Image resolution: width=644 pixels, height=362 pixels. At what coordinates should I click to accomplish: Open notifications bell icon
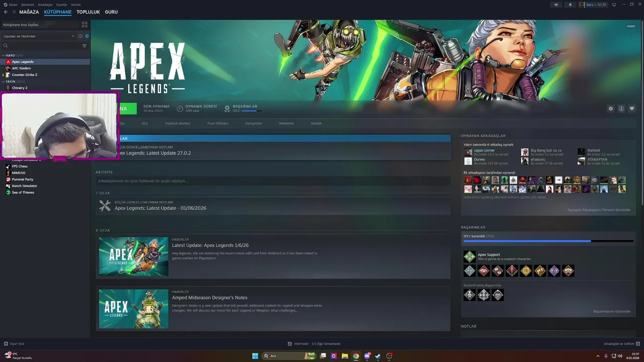pyautogui.click(x=570, y=5)
